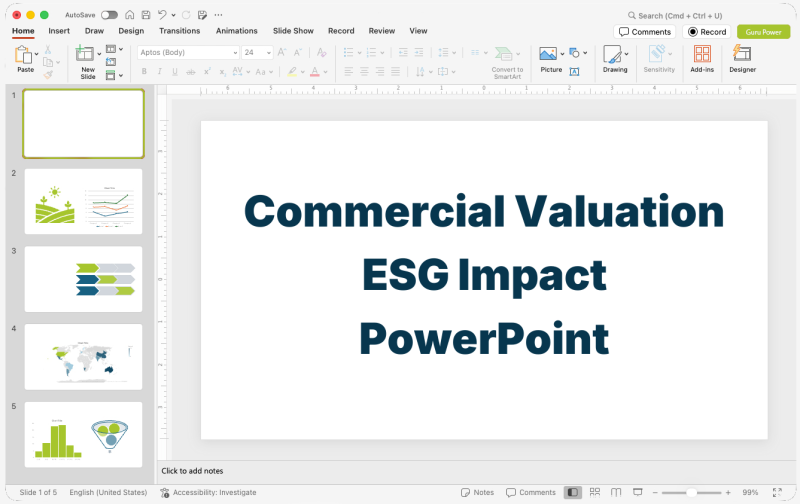Open the Animations tab
Image resolution: width=800 pixels, height=504 pixels.
tap(237, 31)
